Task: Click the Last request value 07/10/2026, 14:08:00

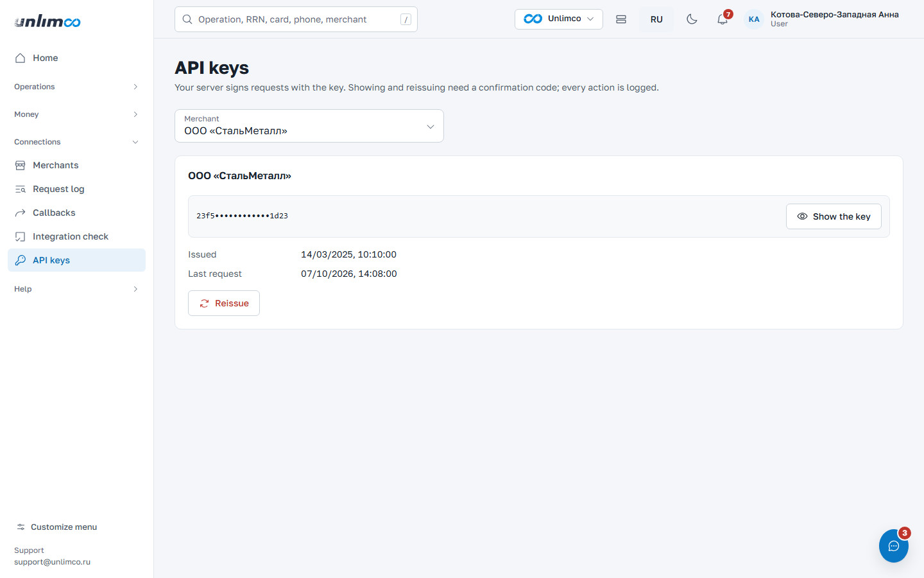Action: tap(348, 274)
